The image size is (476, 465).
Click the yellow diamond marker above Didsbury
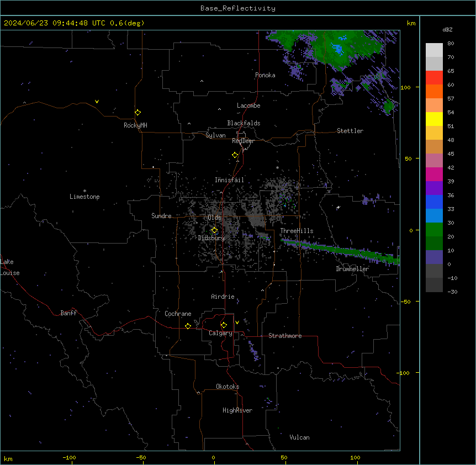click(214, 230)
